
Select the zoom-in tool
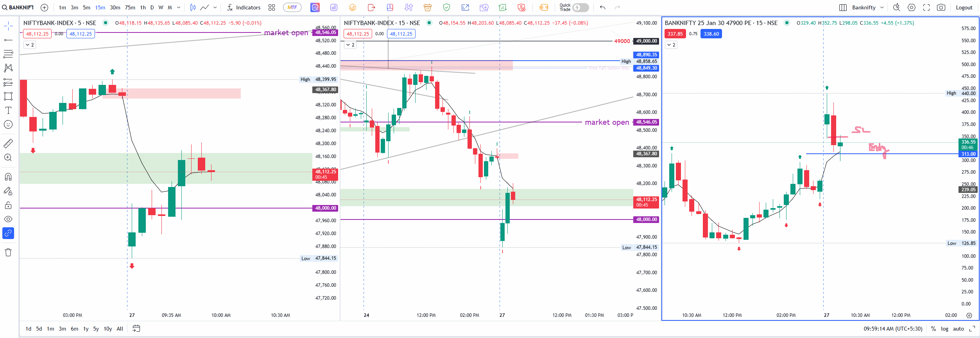[x=8, y=158]
